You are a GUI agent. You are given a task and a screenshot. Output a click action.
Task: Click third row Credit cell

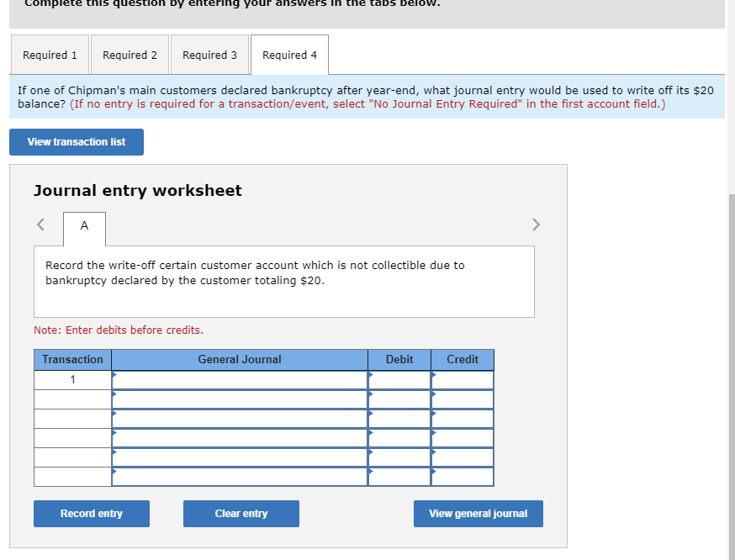tap(463, 419)
